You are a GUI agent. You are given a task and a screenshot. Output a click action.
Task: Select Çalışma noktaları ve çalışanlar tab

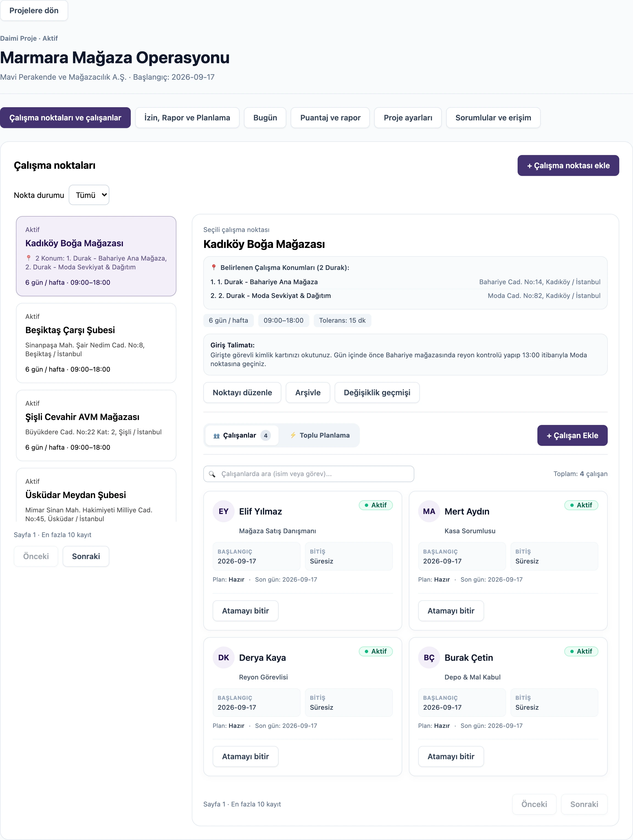coord(65,118)
